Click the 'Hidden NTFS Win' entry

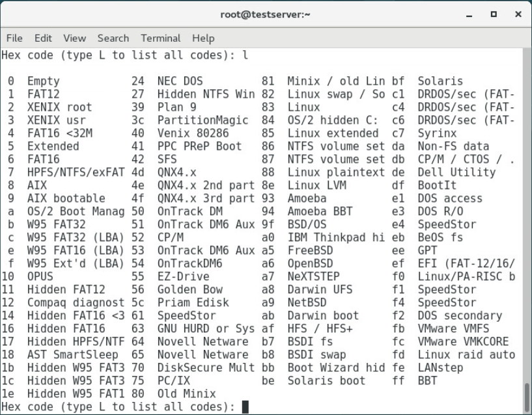[206, 94]
